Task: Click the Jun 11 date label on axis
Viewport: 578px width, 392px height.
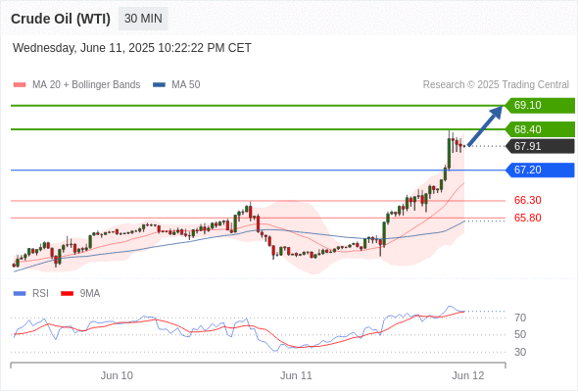Action: click(296, 375)
